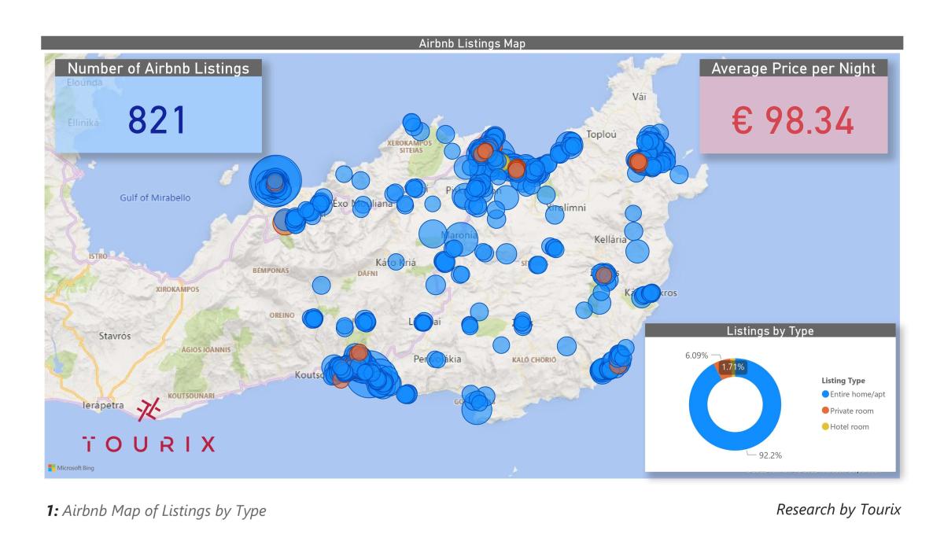Click the 1.71% donut chart label

tap(735, 367)
